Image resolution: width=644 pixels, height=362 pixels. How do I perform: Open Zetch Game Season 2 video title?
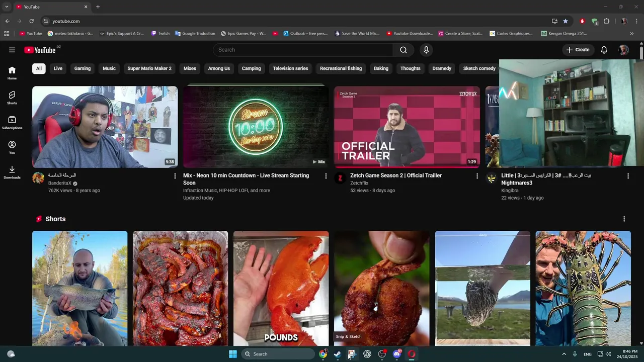tap(396, 175)
